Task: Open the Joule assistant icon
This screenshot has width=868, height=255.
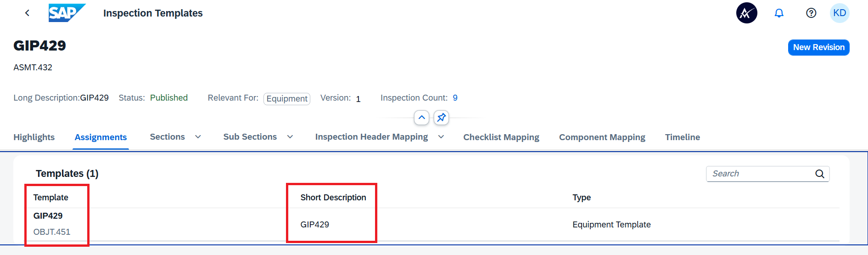Action: point(746,13)
